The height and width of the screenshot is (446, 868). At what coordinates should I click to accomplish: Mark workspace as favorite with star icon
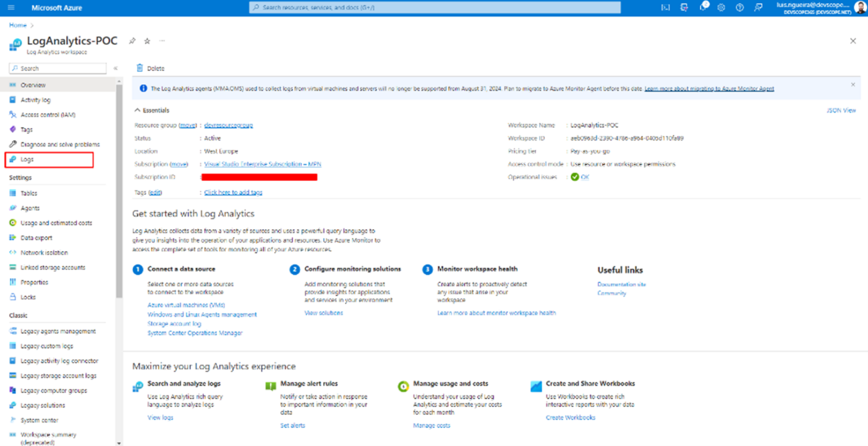[147, 41]
